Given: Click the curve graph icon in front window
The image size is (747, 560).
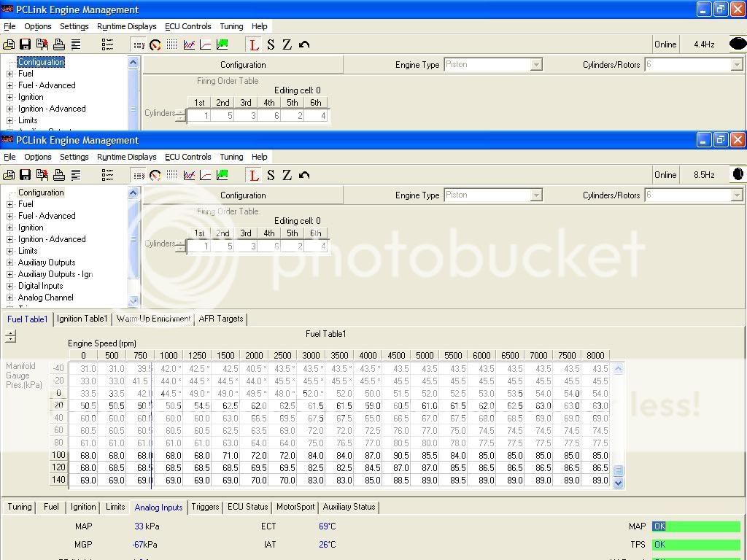Looking at the screenshot, I should (x=205, y=175).
